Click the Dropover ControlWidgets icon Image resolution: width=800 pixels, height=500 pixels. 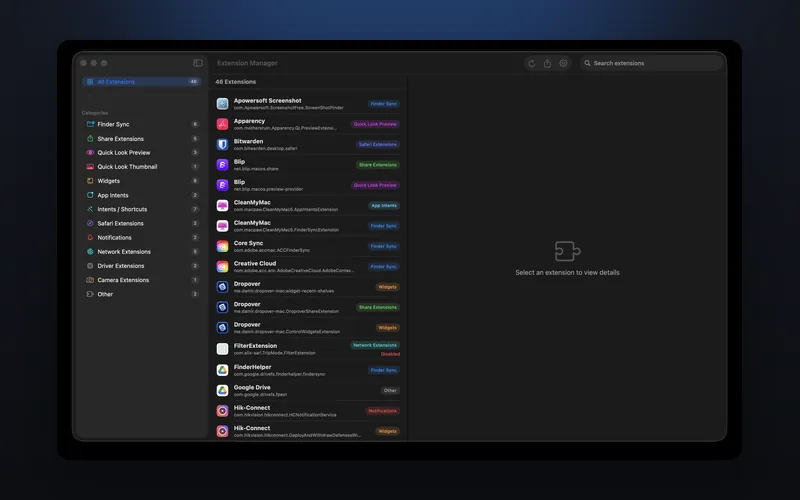coord(222,328)
